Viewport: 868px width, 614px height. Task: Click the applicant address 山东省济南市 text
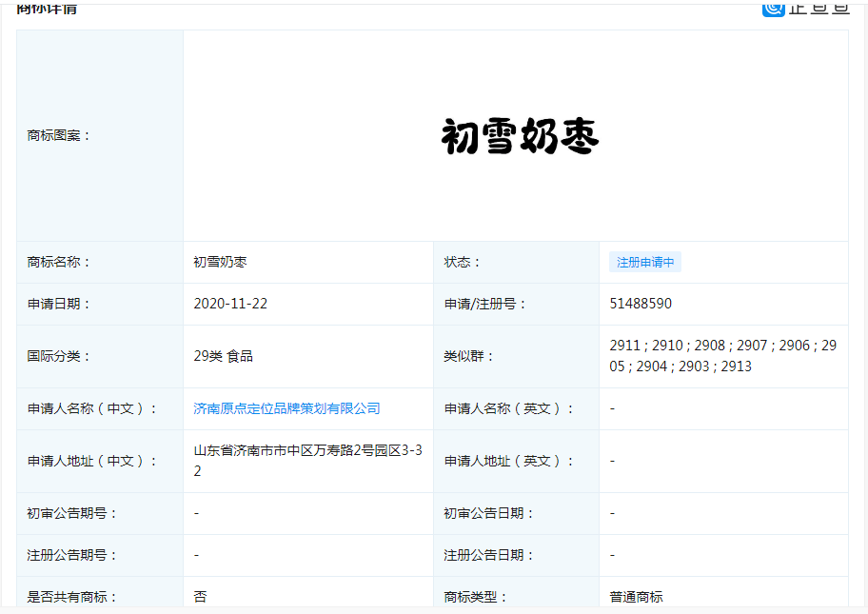307,461
